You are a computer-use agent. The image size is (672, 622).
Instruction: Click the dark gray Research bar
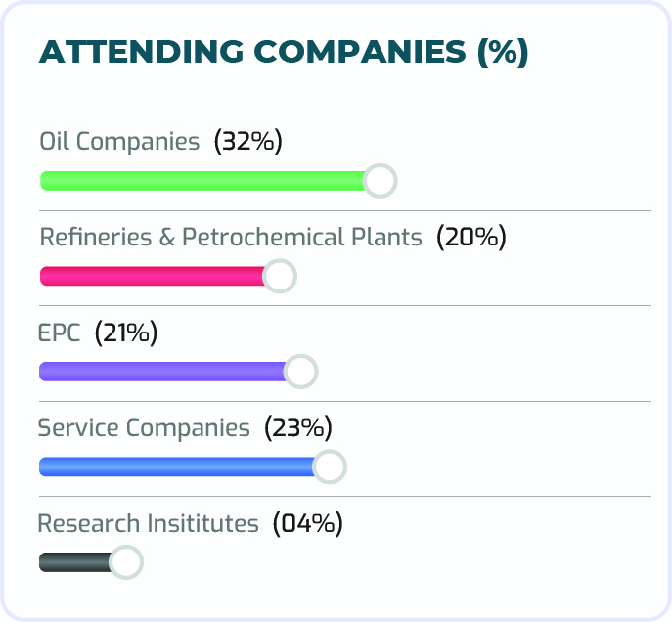[74, 562]
